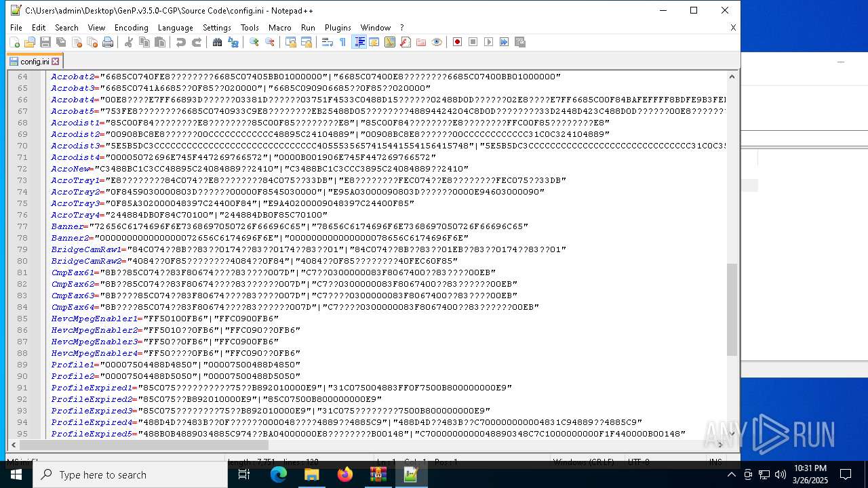Open the Macro menu

click(x=279, y=28)
